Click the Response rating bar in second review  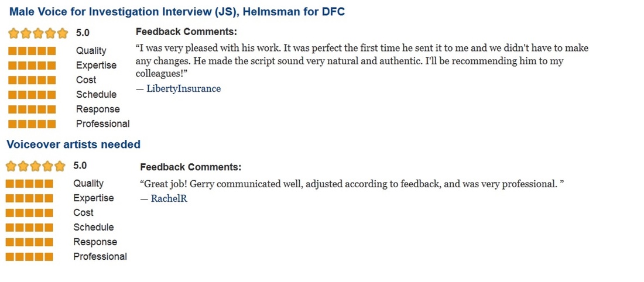click(x=29, y=242)
